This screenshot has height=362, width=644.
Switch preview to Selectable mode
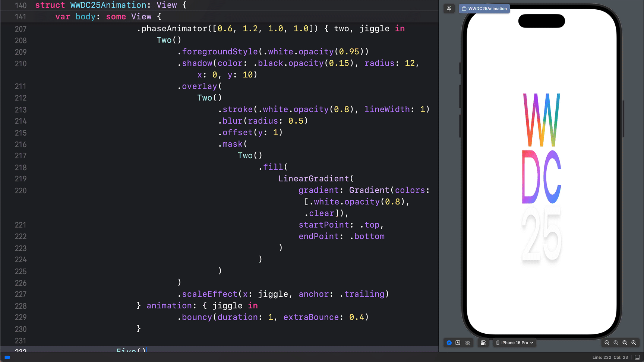click(x=458, y=343)
